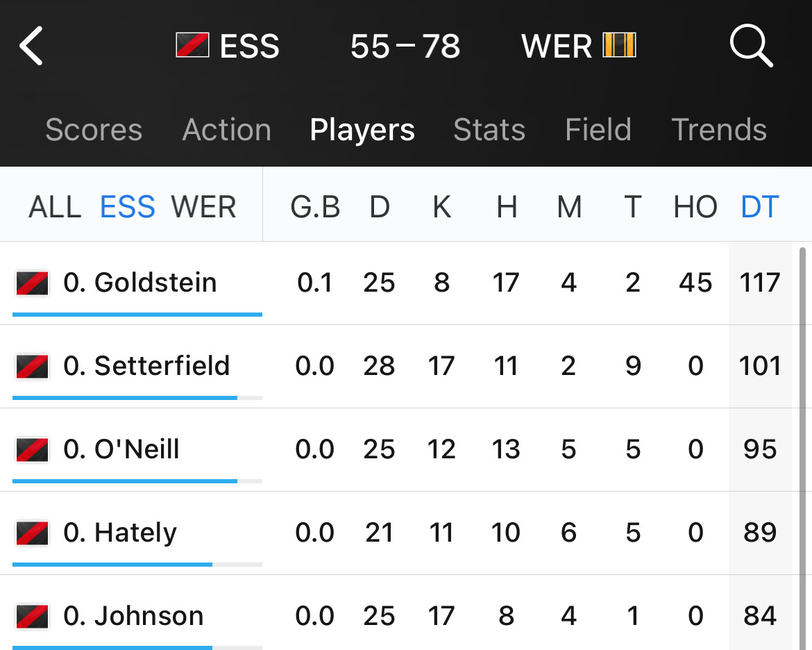Click Setterfield's blue progress bar
This screenshot has width=812, height=650.
(125, 397)
